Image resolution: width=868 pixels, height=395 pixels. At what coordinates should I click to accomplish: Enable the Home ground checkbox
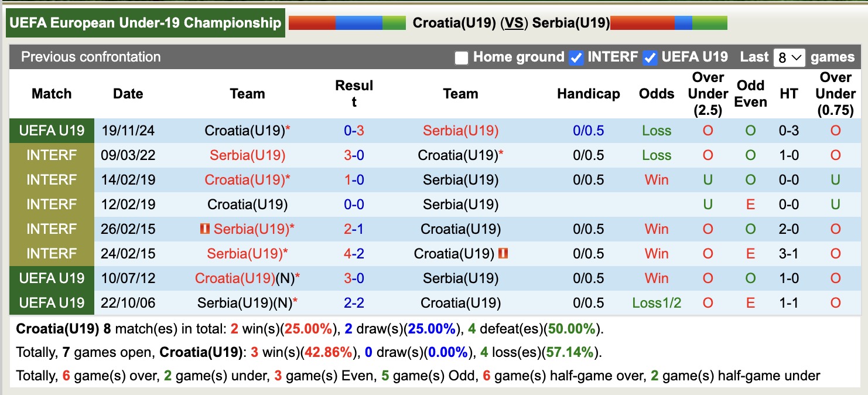[x=461, y=57]
